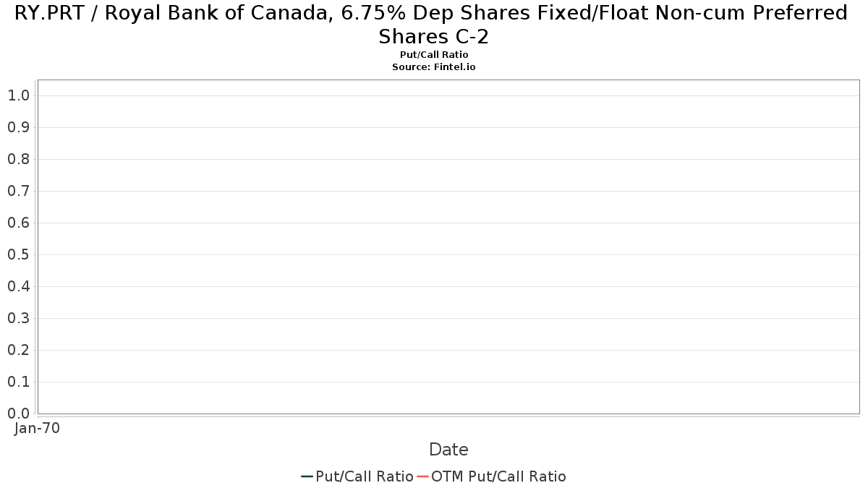The width and height of the screenshot is (868, 488).
Task: Click the Put/Call Ratio subtitle under the title
Action: [x=434, y=55]
